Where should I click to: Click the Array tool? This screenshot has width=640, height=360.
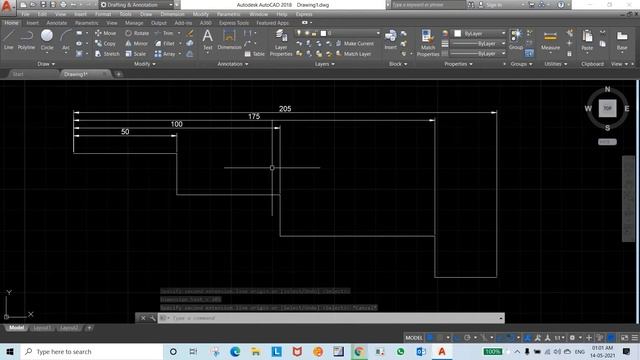pyautogui.click(x=165, y=53)
